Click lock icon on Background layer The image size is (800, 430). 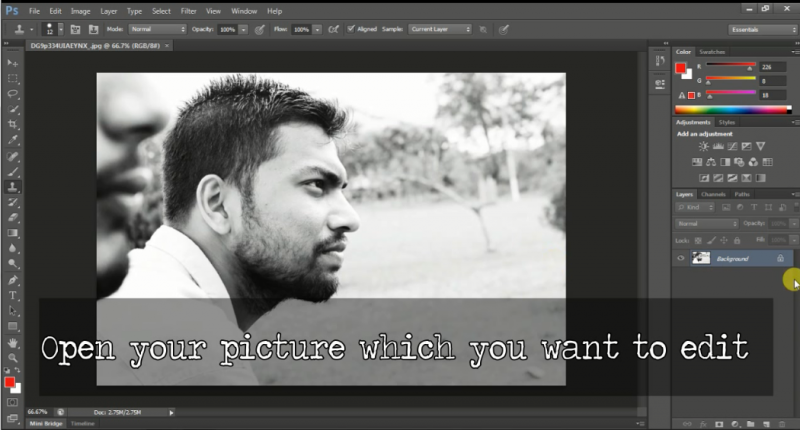click(780, 258)
